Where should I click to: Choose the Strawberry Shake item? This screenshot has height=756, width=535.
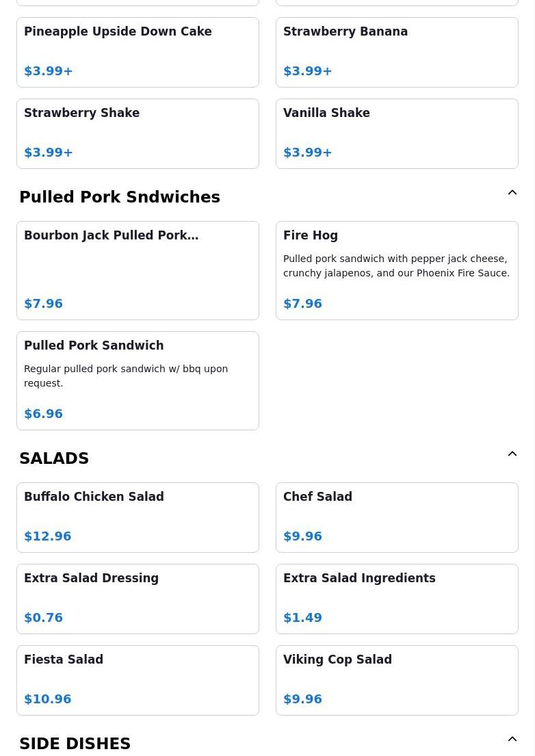click(138, 134)
